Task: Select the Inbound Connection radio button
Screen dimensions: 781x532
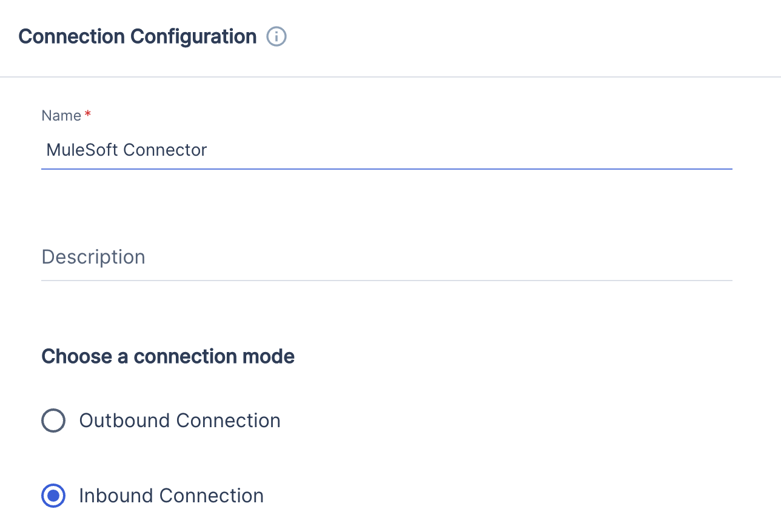Action: click(x=53, y=496)
